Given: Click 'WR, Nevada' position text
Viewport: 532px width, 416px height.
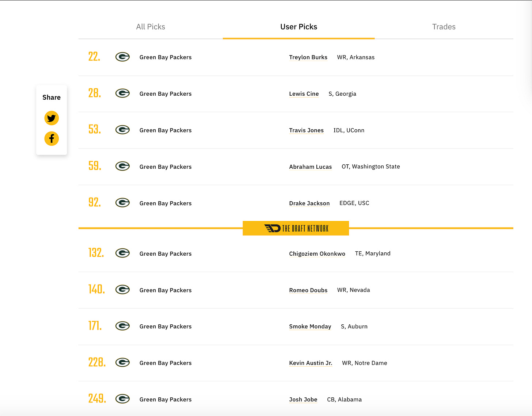Looking at the screenshot, I should click(354, 290).
